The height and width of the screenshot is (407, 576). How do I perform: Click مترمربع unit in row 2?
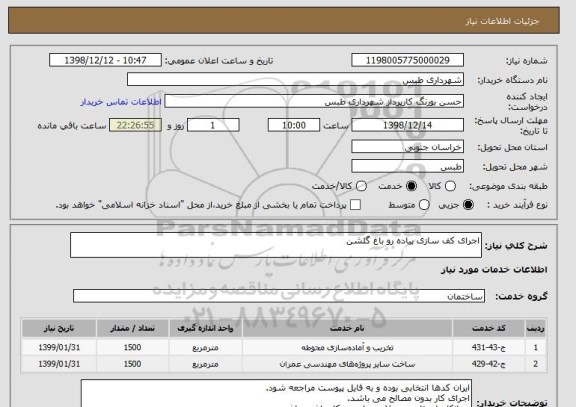coord(205,364)
